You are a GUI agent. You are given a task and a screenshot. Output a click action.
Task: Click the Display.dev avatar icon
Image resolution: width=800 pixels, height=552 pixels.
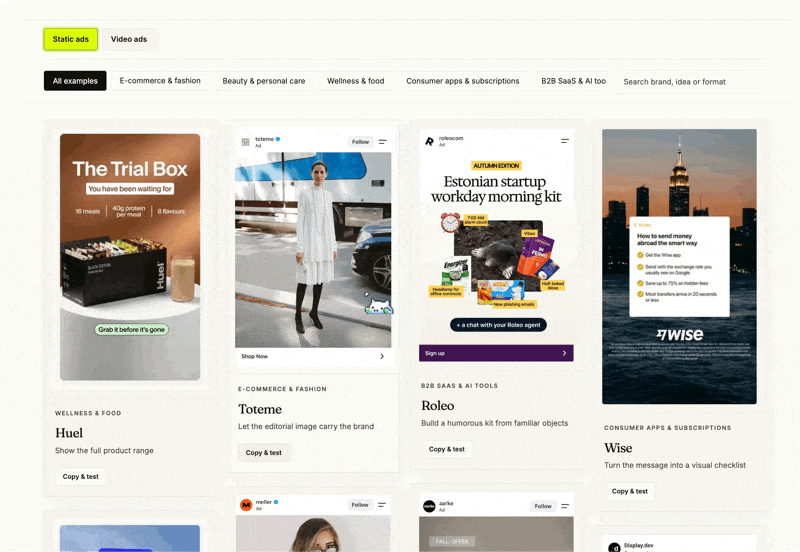[614, 548]
